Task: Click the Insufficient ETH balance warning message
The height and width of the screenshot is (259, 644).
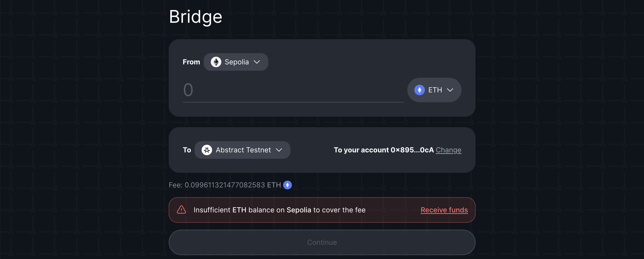Action: (x=279, y=210)
